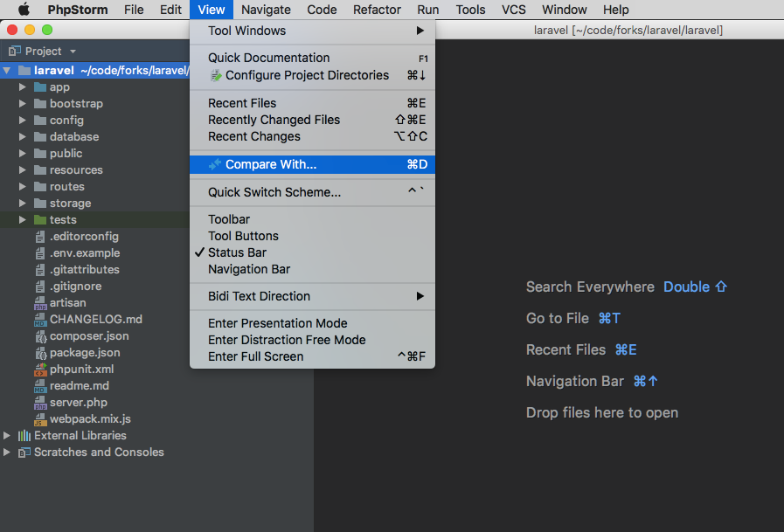Viewport: 784px width, 532px height.
Task: Click the database folder icon
Action: click(x=40, y=136)
